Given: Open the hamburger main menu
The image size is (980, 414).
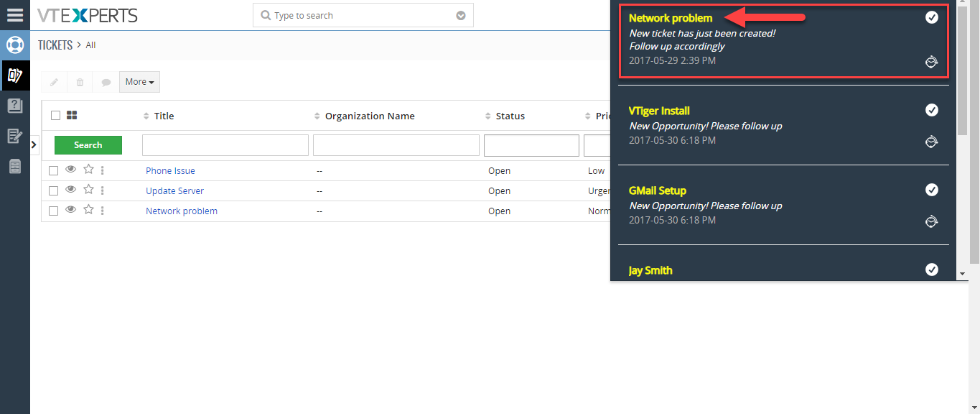Looking at the screenshot, I should coord(15,15).
